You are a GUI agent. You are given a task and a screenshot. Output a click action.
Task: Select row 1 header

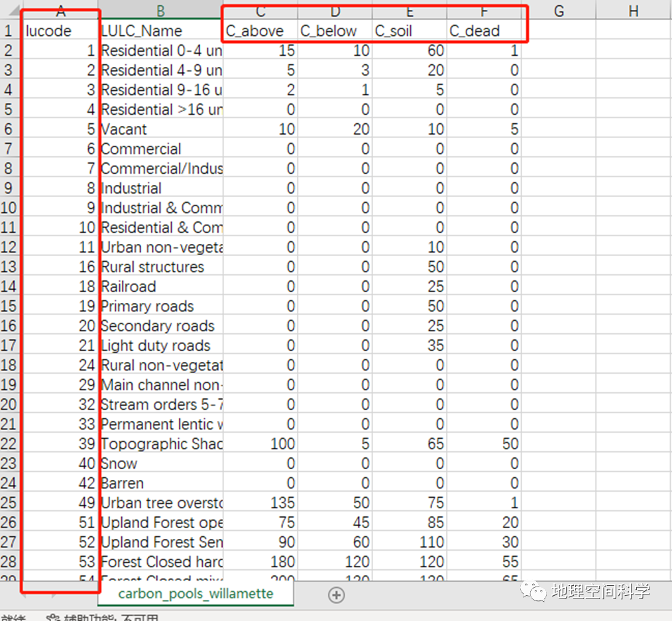click(x=9, y=31)
